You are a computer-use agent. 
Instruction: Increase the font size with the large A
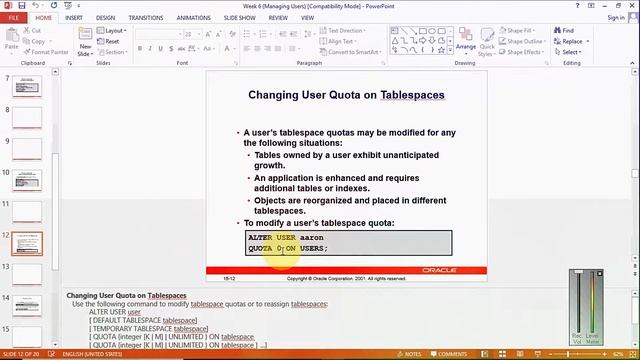pos(209,34)
